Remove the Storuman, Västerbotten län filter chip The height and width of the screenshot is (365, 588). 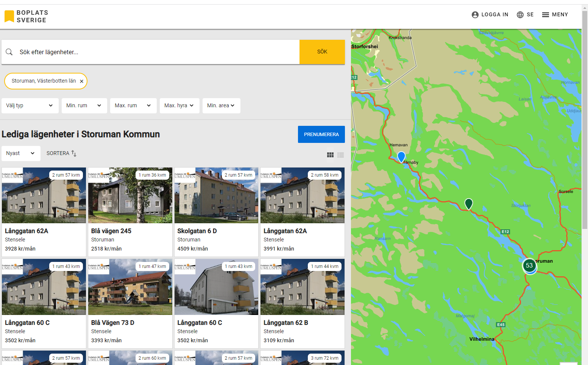click(81, 81)
